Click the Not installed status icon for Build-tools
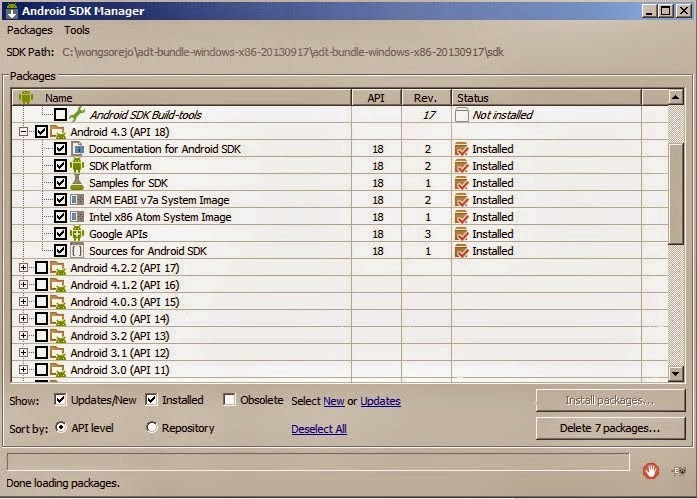This screenshot has height=499, width=697. (461, 115)
